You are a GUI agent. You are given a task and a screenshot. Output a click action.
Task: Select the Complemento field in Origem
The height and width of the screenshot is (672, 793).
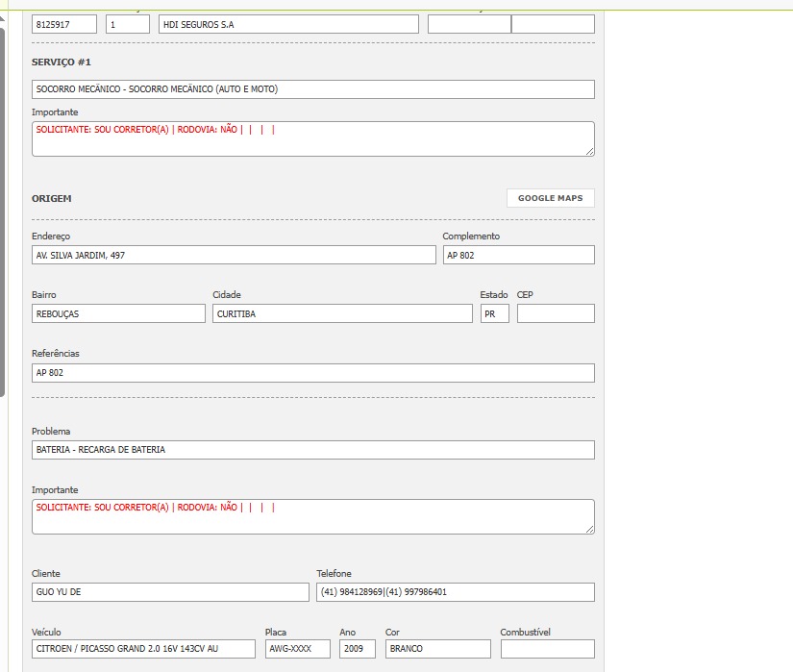coord(518,255)
